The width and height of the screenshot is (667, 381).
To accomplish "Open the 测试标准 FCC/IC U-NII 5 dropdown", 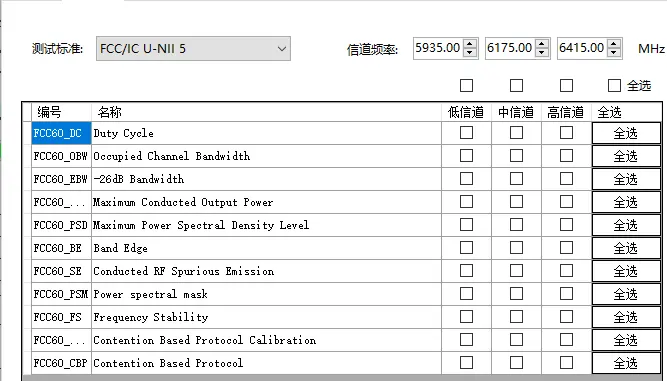I will pos(193,48).
